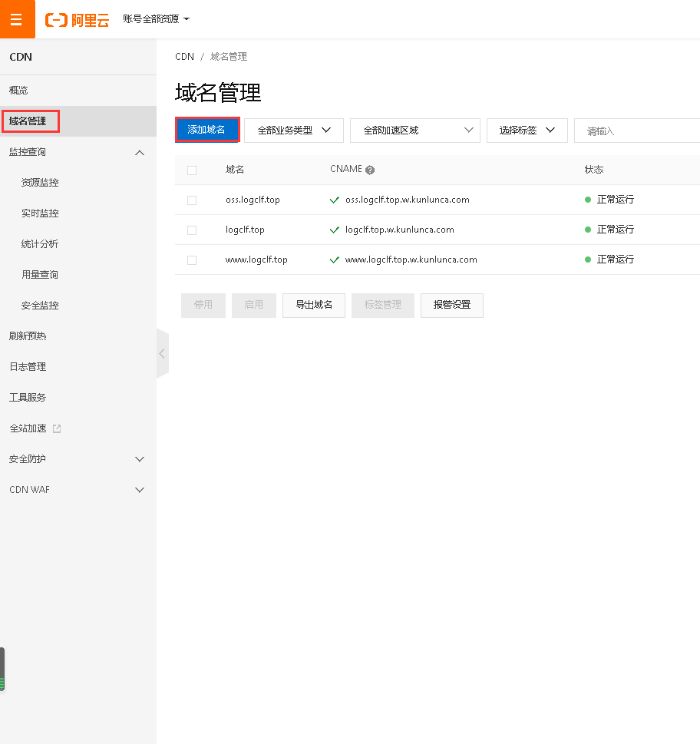Click green checkmark for oss.logclf.top CNAME
This screenshot has height=744, width=700.
point(335,200)
